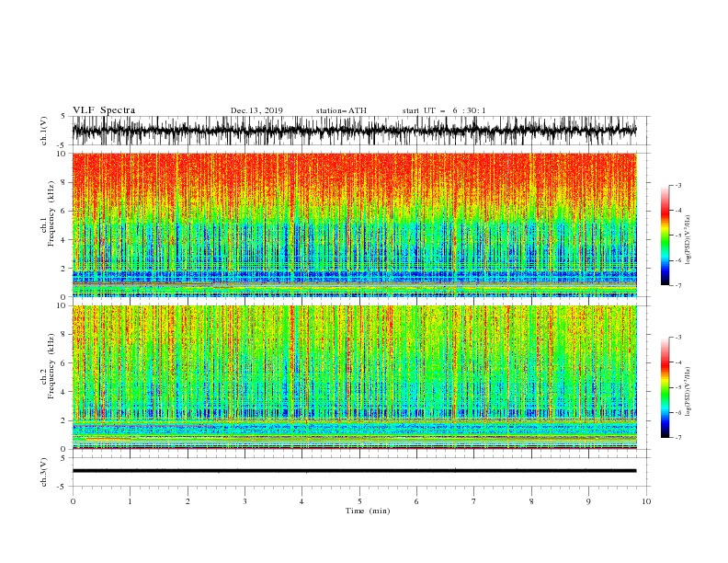Click the ch.3 flat black voltage trace
Screen dimensions: 728x563
coord(355,471)
